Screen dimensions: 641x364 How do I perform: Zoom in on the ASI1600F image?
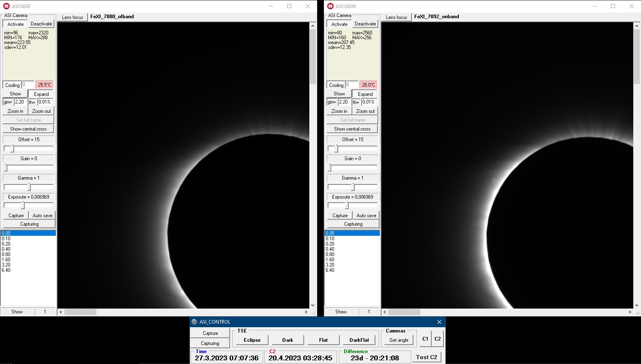(15, 111)
